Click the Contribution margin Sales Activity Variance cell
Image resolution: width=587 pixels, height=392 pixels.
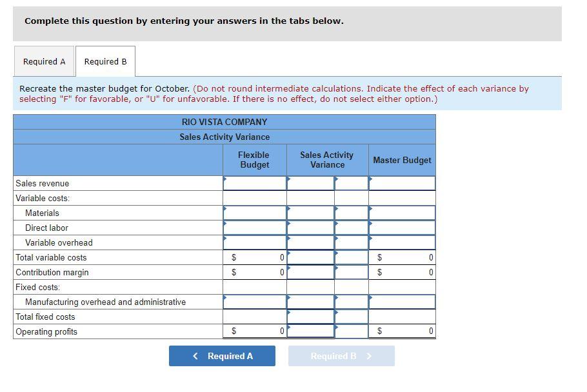tap(310, 272)
